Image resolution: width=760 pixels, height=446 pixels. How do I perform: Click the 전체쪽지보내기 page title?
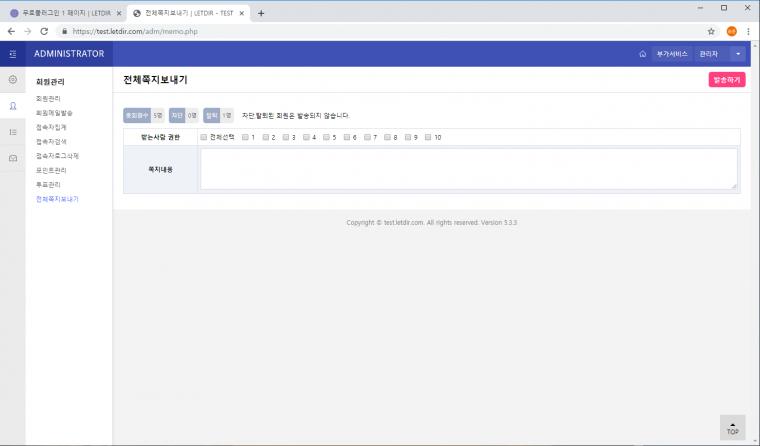click(155, 80)
